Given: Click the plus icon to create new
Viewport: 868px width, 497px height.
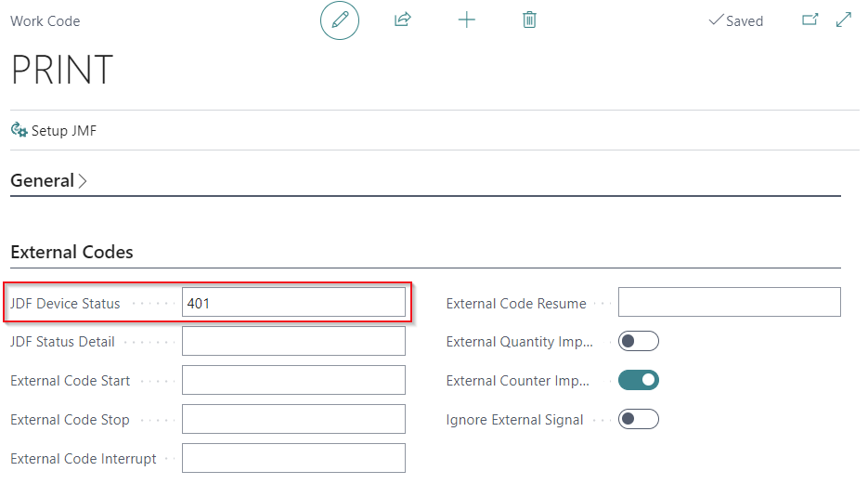Looking at the screenshot, I should pos(467,20).
